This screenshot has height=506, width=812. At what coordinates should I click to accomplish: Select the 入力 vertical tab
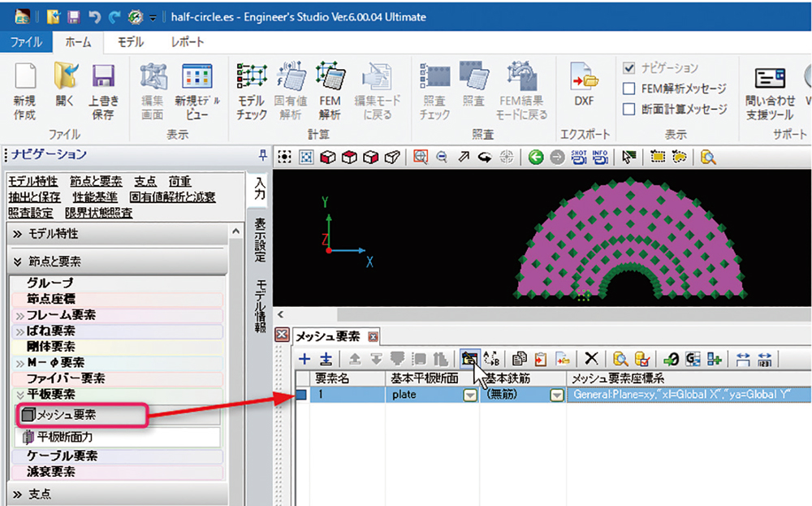point(260,188)
